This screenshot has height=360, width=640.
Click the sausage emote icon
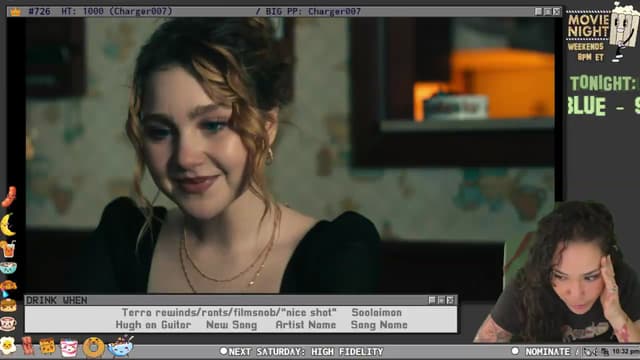[x=9, y=197]
